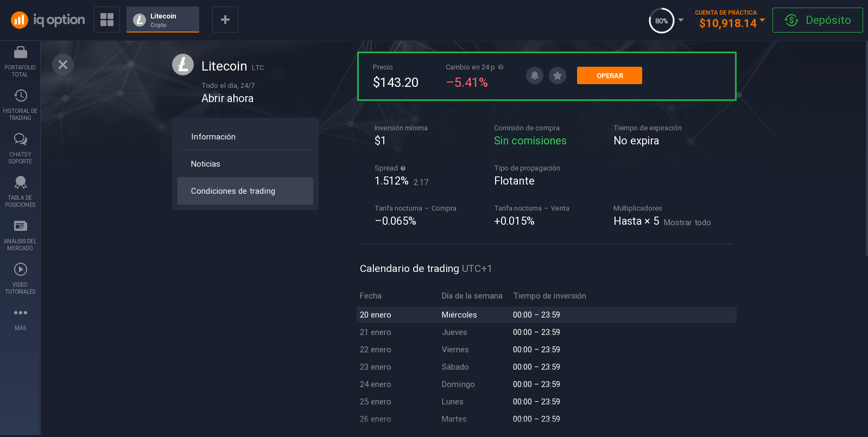This screenshot has height=437, width=868.
Task: Open Portafolio Total in the sidebar
Action: click(x=20, y=62)
